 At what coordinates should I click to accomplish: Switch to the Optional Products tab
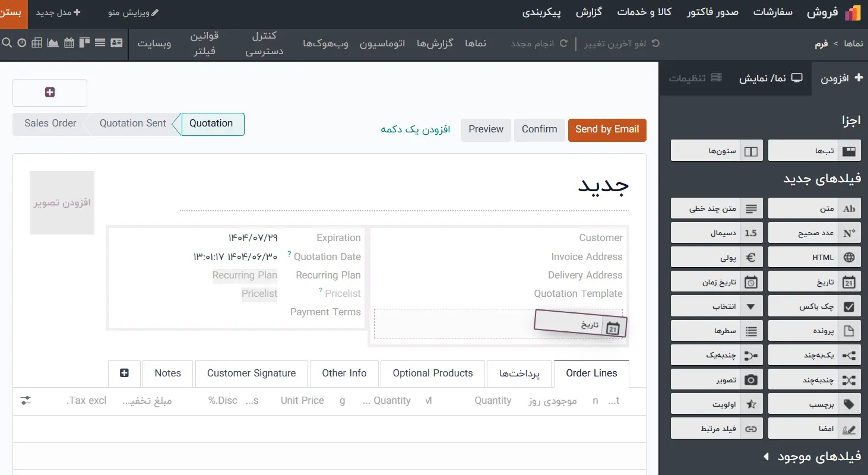coord(432,373)
